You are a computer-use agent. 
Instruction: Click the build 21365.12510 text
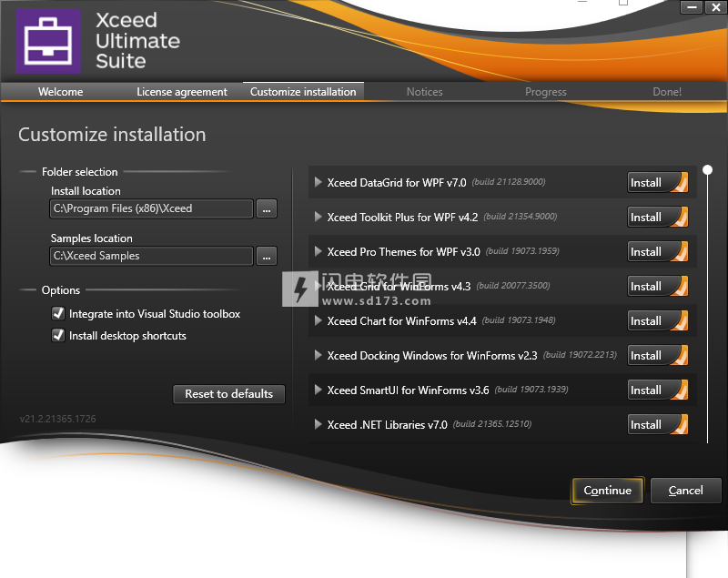tap(492, 424)
